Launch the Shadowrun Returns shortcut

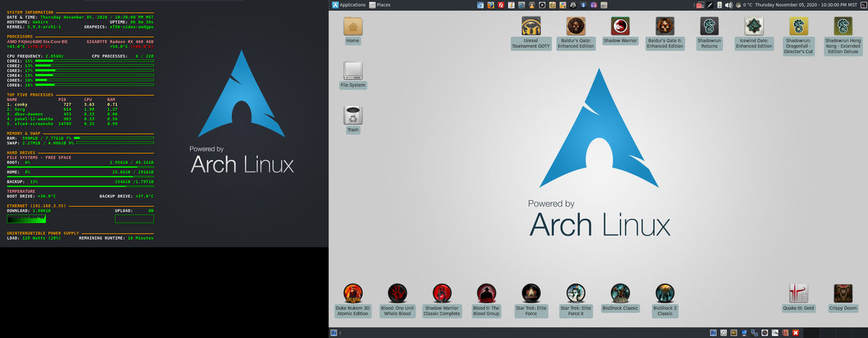click(709, 33)
